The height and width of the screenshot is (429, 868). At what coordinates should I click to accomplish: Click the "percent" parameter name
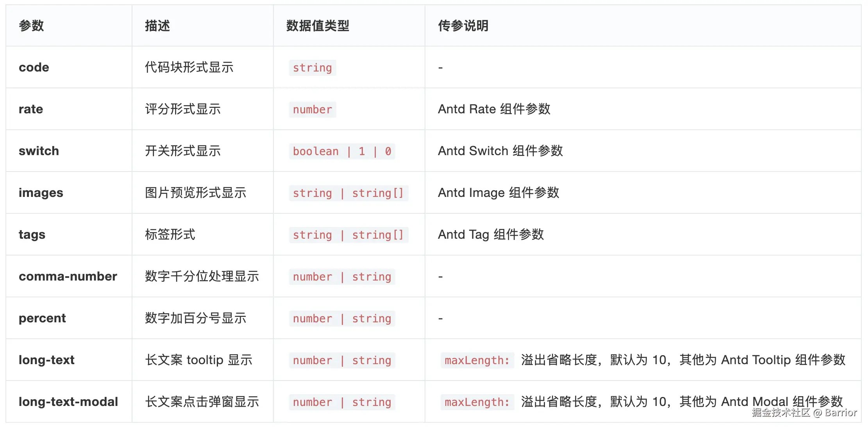42,318
